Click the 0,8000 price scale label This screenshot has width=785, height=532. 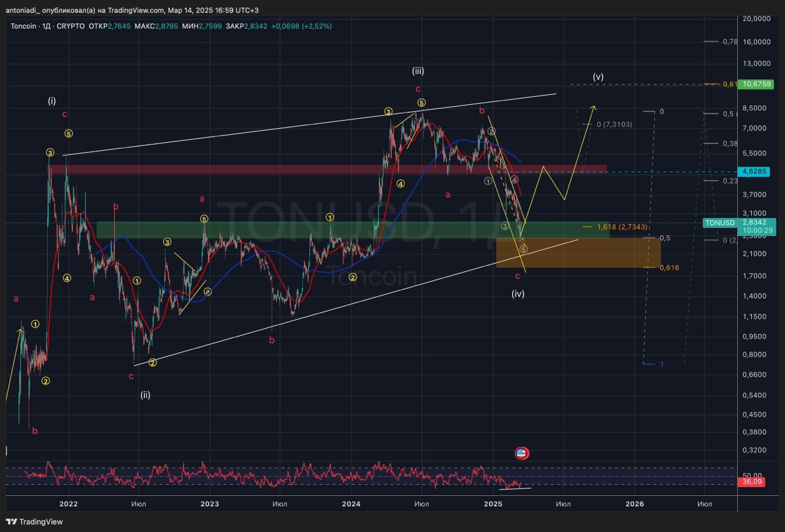(754, 354)
